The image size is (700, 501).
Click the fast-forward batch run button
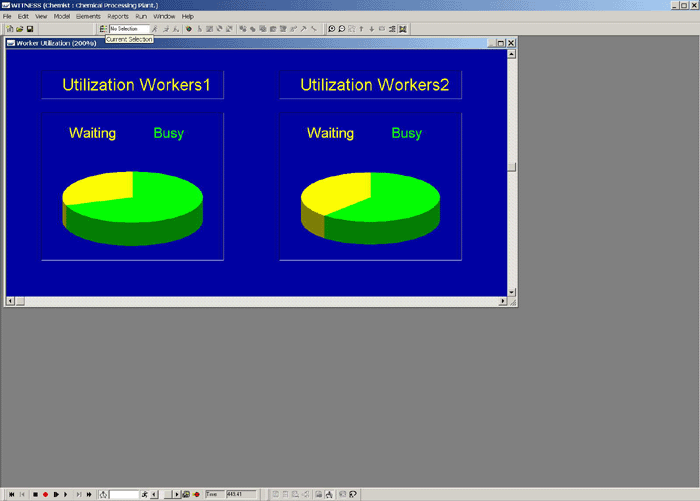tap(89, 494)
